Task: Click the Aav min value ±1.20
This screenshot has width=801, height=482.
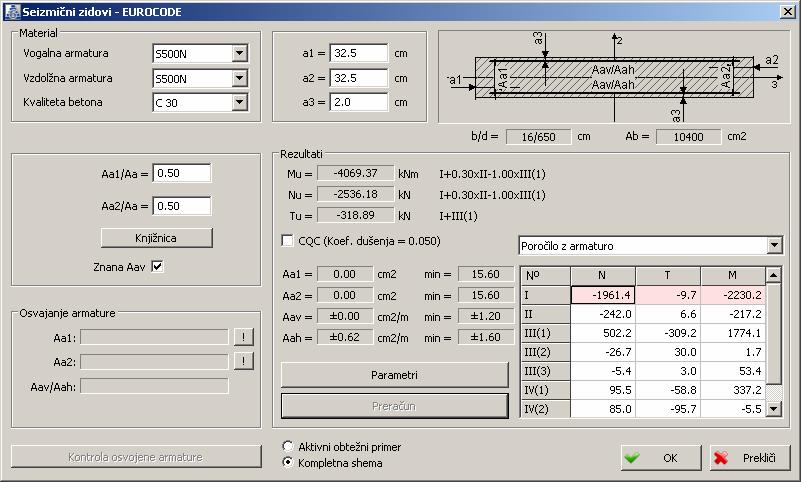Action: point(486,317)
